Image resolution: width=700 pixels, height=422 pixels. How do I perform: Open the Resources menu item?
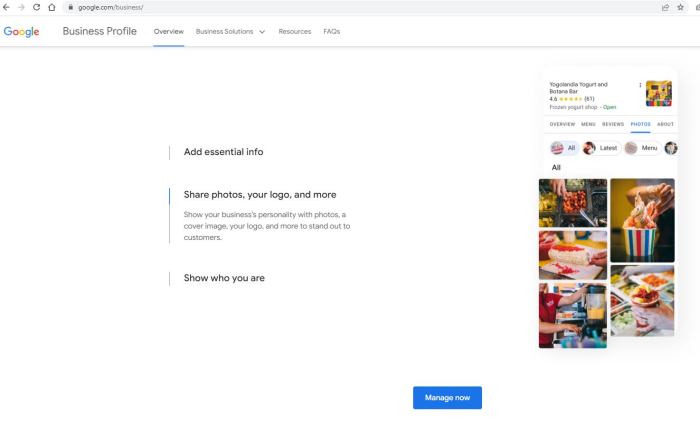[x=294, y=32]
